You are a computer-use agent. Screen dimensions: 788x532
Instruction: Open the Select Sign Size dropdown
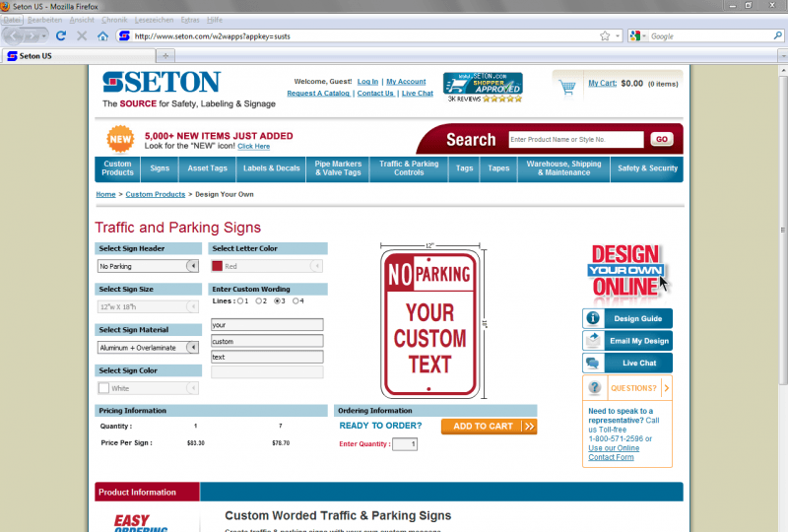tap(149, 306)
